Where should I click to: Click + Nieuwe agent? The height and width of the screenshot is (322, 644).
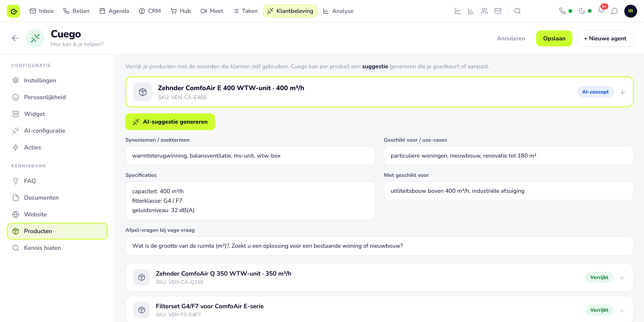pos(605,38)
